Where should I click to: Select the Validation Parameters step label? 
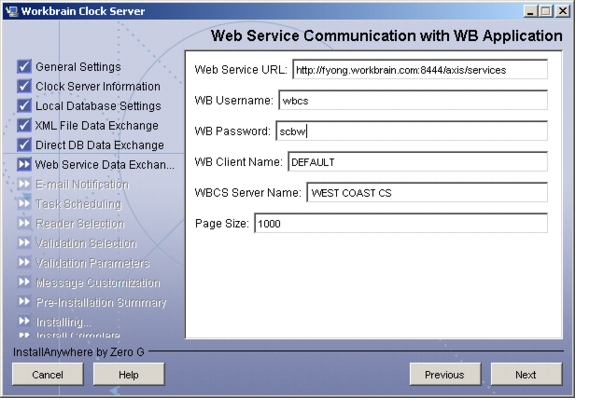[92, 263]
